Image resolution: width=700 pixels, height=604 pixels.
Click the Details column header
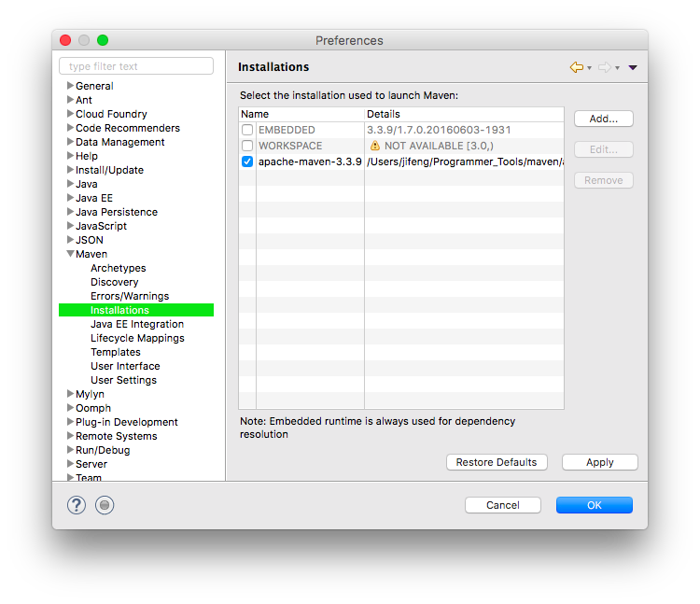pos(464,114)
